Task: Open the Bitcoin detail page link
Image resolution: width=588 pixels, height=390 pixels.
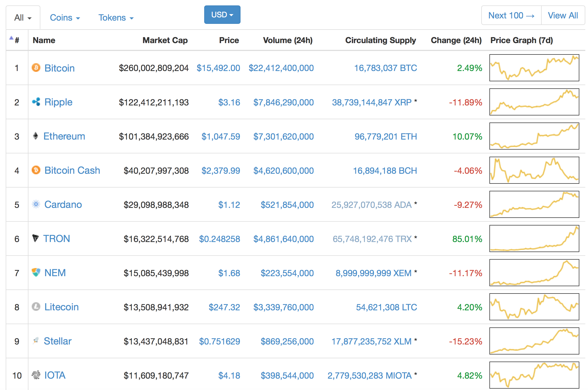Action: pyautogui.click(x=60, y=68)
